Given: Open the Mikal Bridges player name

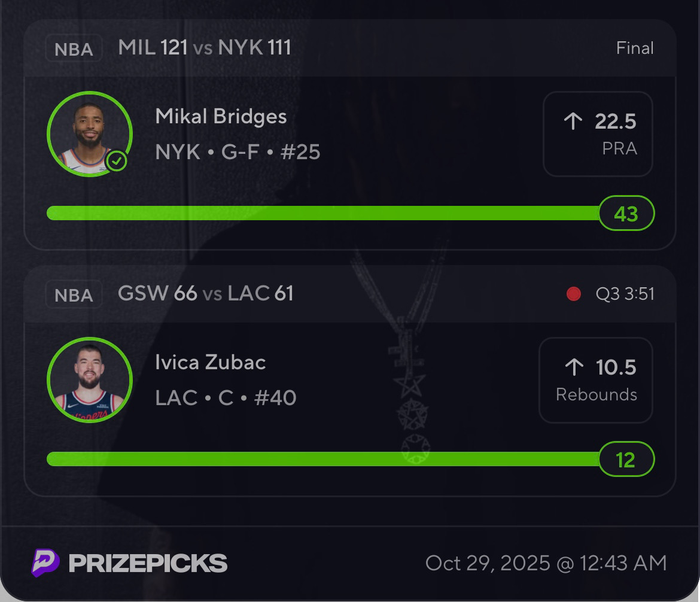Looking at the screenshot, I should 221,116.
